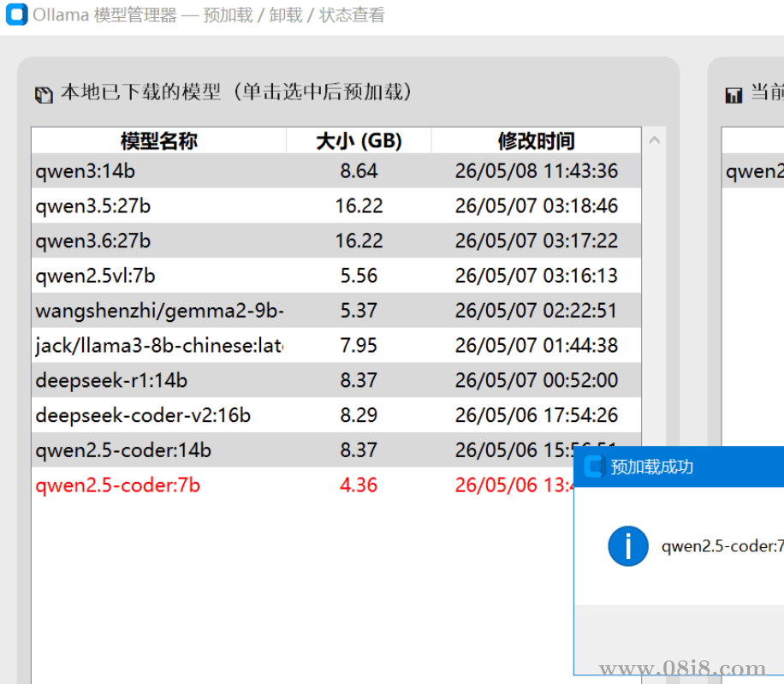This screenshot has height=684, width=784.
Task: Click the 26/05/07 00:52:00 timestamp
Action: pos(537,380)
